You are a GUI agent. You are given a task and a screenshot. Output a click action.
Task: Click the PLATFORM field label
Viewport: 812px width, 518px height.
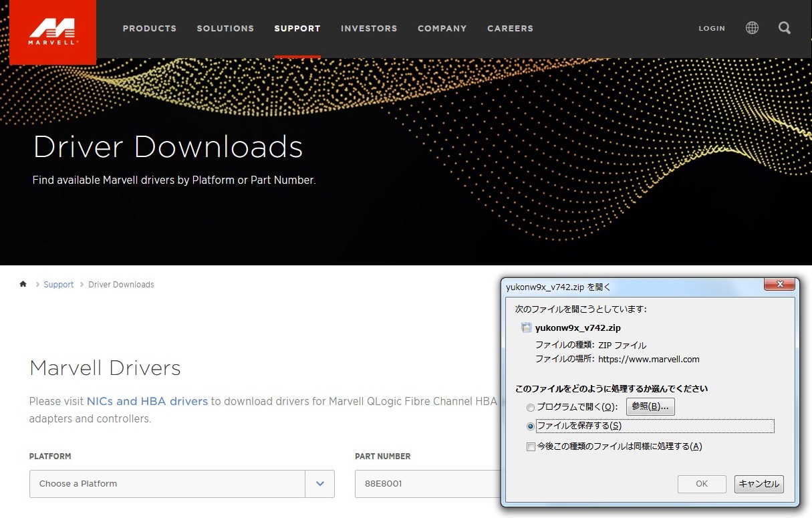tap(50, 457)
